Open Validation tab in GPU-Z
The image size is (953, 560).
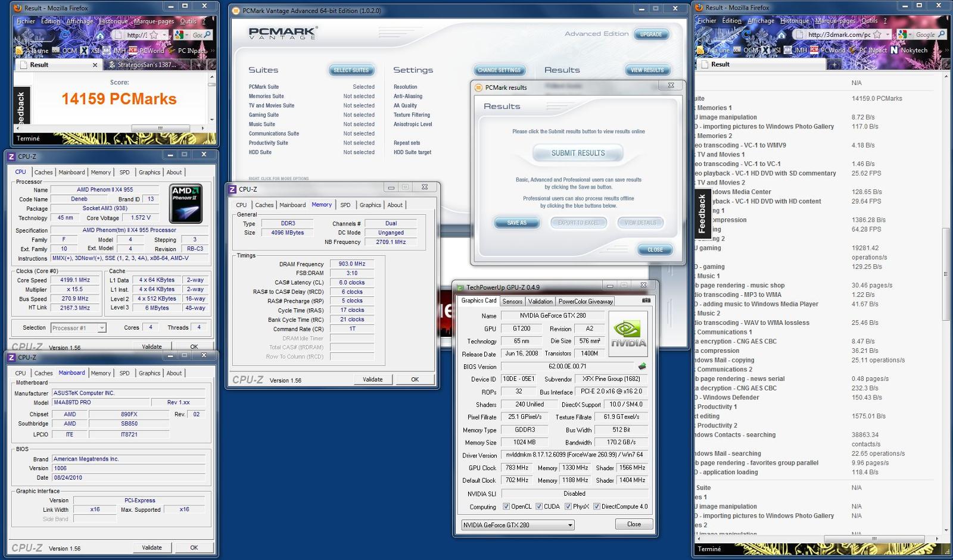point(540,301)
